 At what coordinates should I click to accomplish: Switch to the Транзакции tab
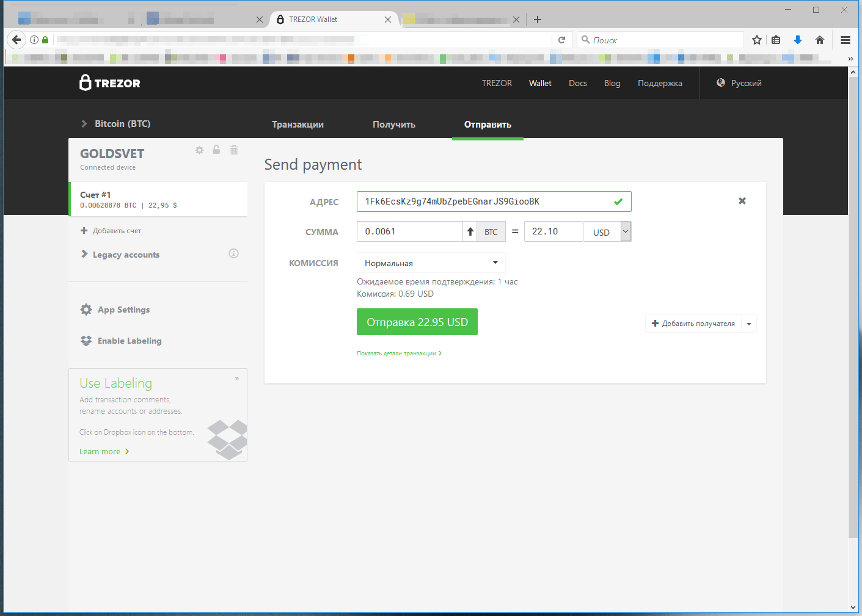pyautogui.click(x=298, y=124)
